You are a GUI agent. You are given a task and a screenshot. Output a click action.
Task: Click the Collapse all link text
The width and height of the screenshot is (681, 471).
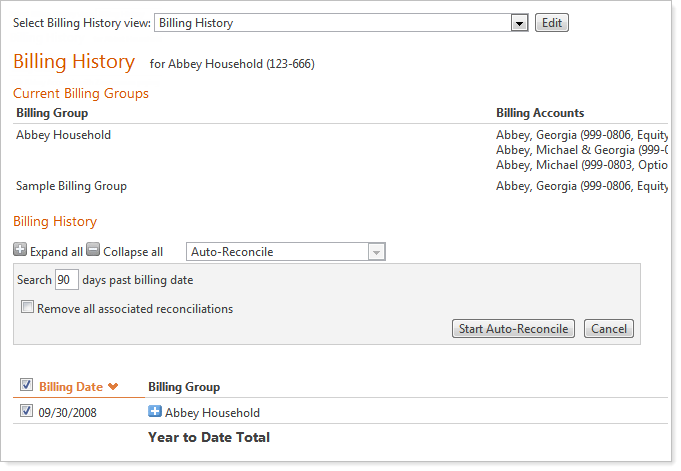[x=133, y=252]
